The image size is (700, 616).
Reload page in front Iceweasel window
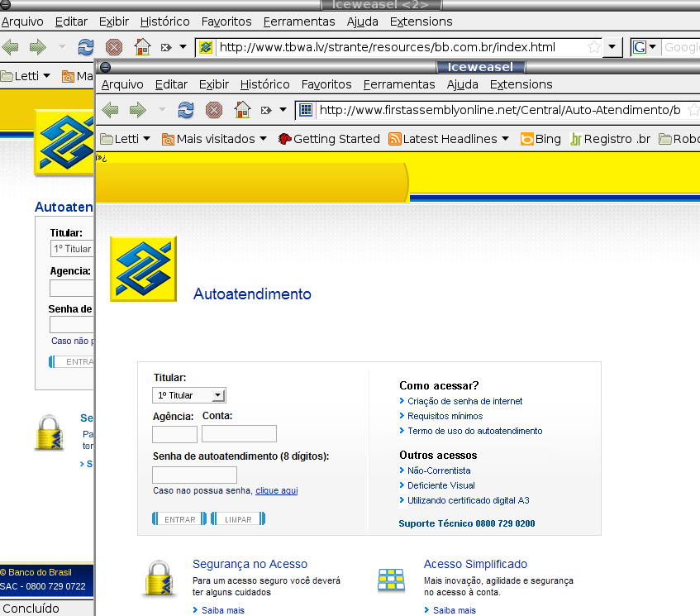pyautogui.click(x=186, y=110)
